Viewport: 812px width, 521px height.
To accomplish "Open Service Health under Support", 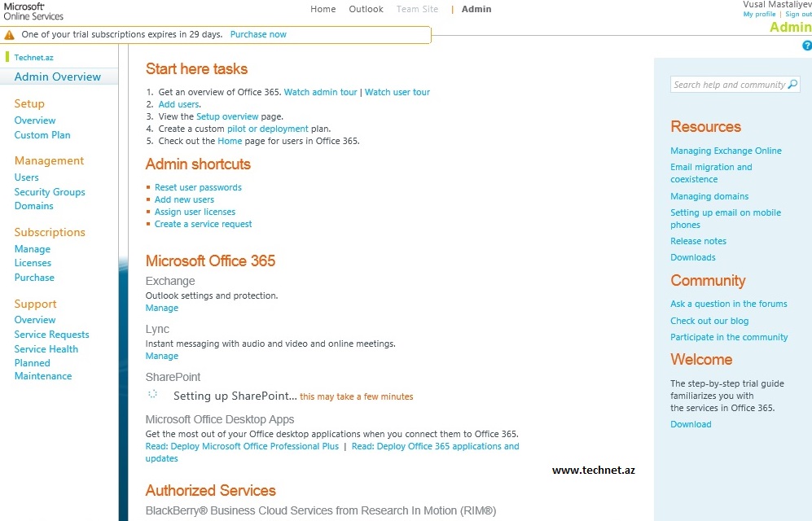I will tap(46, 349).
